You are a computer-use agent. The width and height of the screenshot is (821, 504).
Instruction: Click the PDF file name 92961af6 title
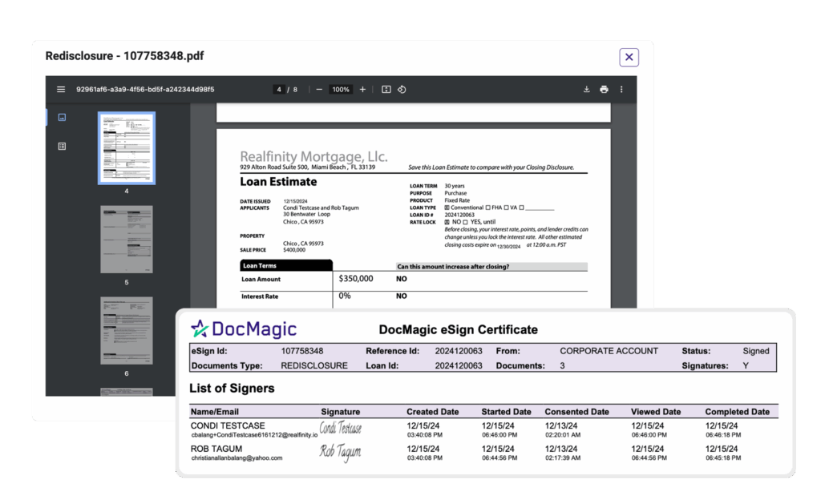[x=145, y=90]
